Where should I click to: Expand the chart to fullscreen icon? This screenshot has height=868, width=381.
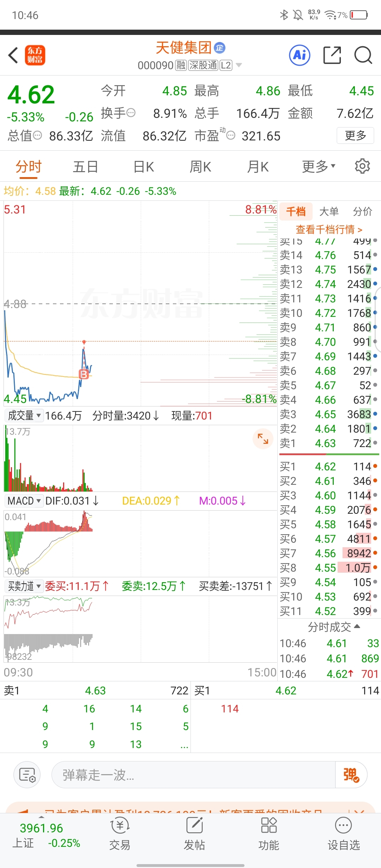(263, 439)
